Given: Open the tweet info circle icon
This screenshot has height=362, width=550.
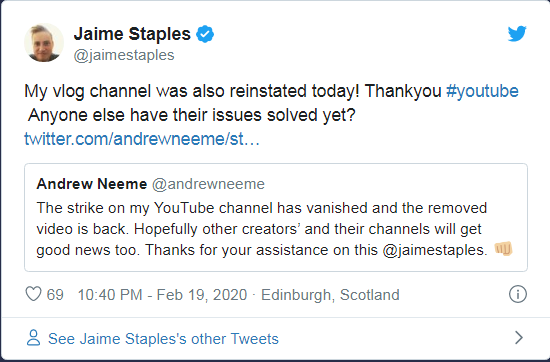Looking at the screenshot, I should pos(518,294).
